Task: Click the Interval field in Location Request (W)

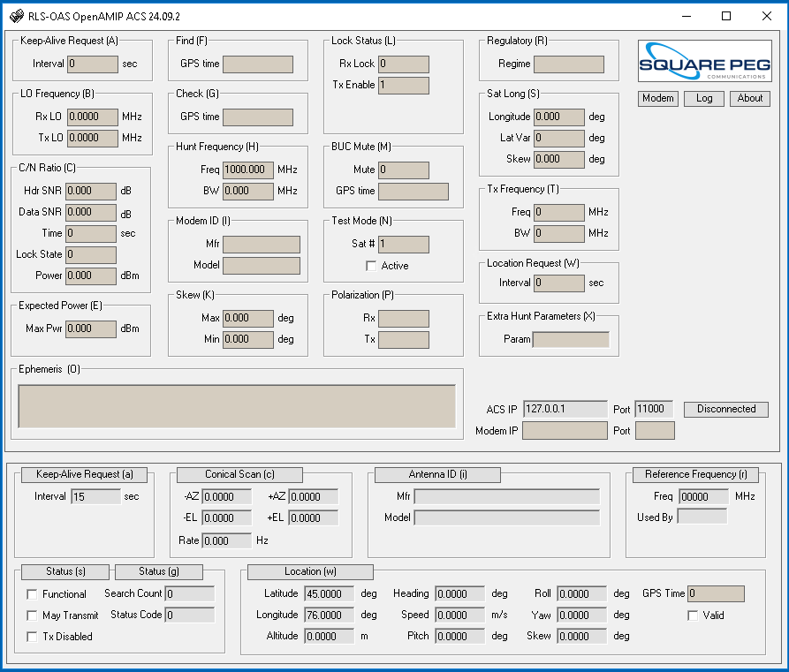Action: (559, 283)
